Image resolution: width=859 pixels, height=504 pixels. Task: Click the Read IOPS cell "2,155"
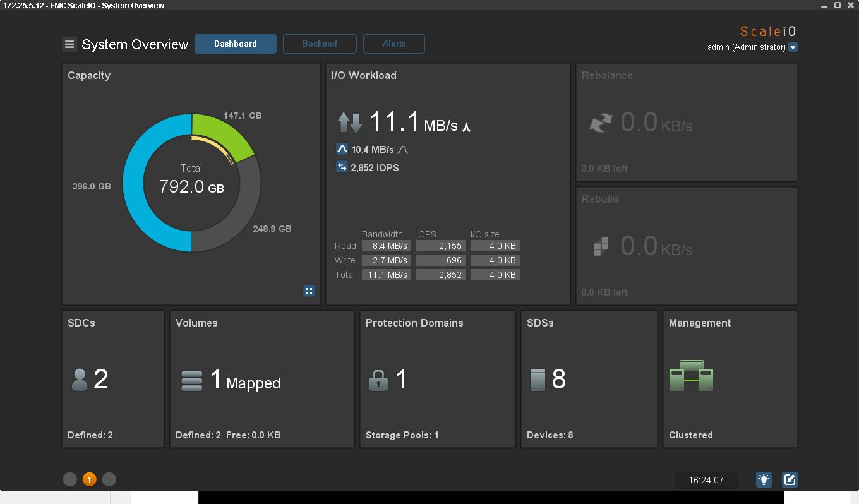click(441, 246)
